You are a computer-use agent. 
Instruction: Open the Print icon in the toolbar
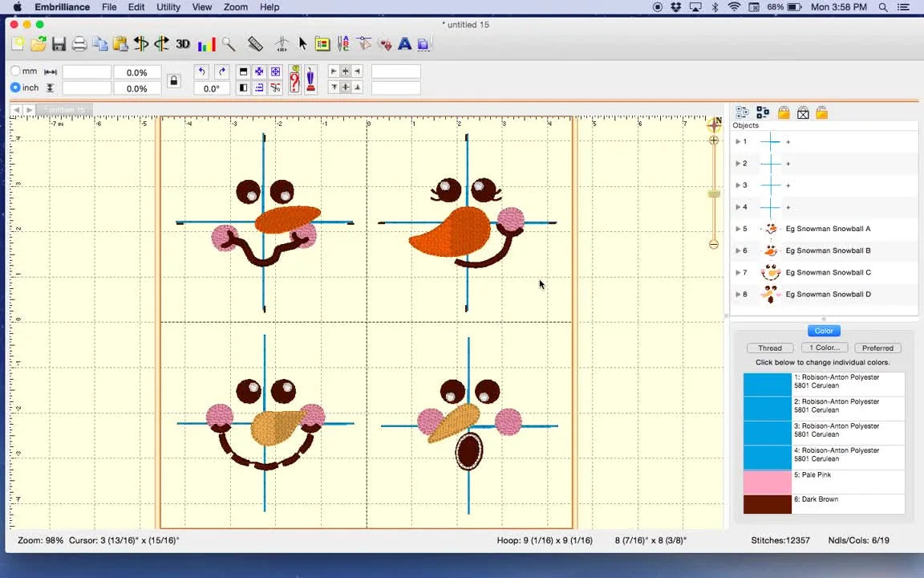79,44
